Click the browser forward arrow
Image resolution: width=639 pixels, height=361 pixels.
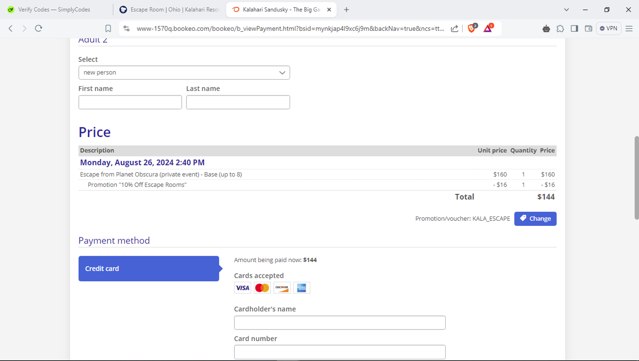coord(24,29)
